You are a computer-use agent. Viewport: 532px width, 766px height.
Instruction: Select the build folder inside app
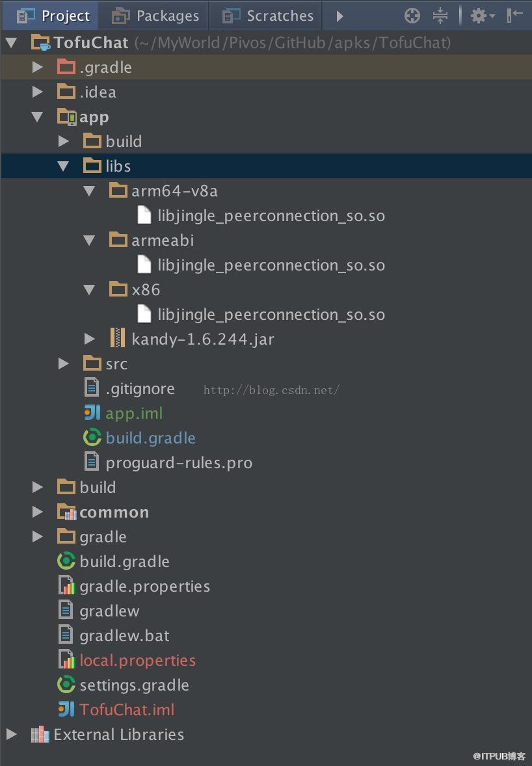point(124,141)
